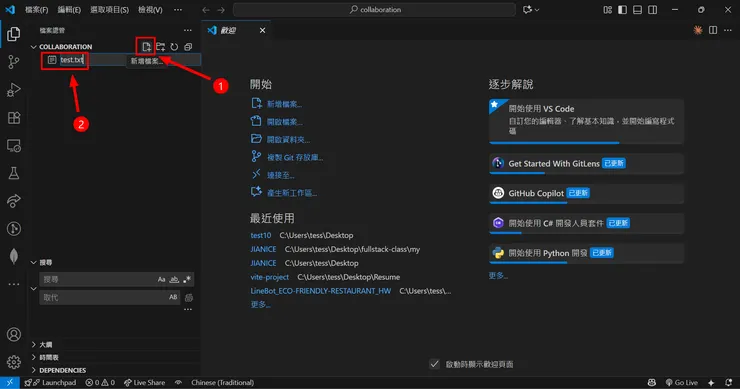The width and height of the screenshot is (740, 389).
Task: Split the editor to the right
Action: point(713,30)
